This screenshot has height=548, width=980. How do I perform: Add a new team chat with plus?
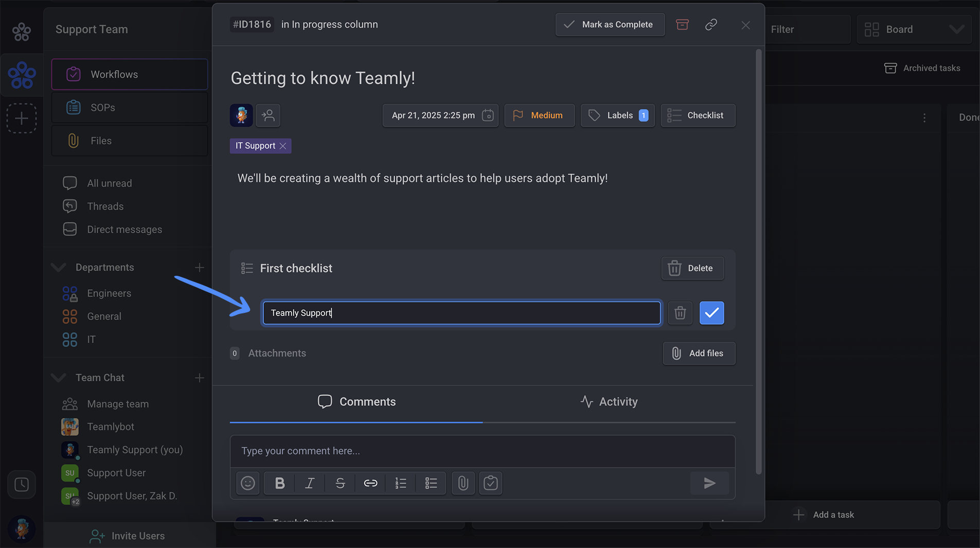pyautogui.click(x=200, y=378)
